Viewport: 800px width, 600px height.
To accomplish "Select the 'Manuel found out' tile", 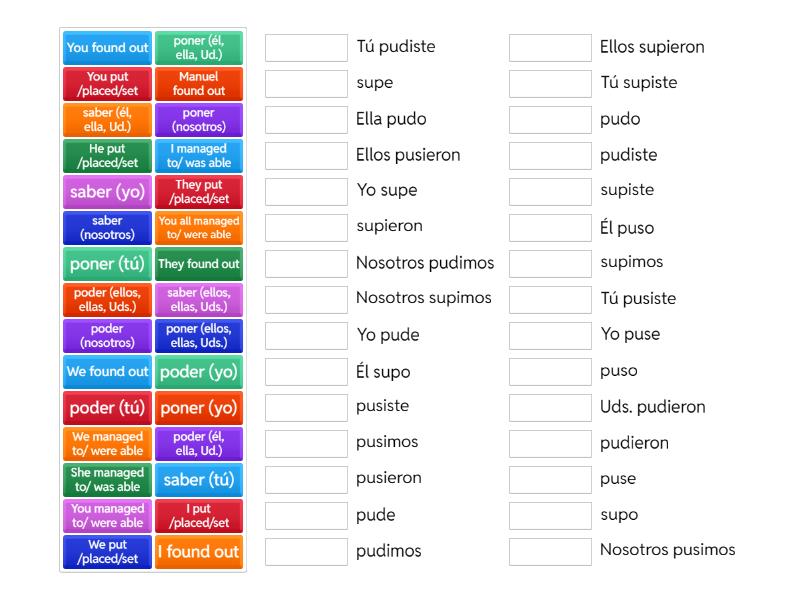I will coord(199,84).
